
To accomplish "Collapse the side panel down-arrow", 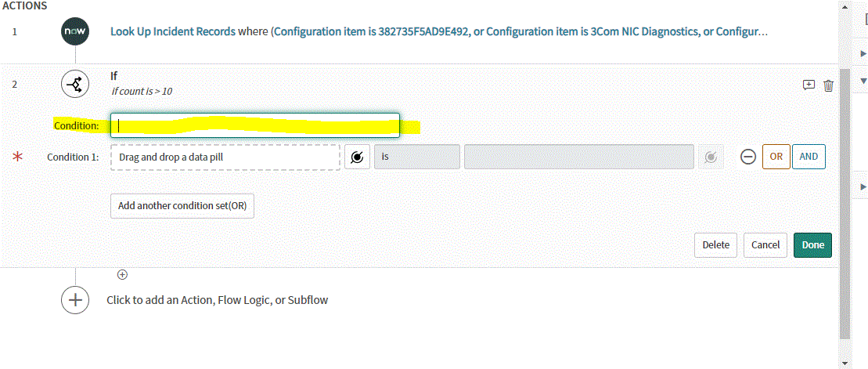I will [x=863, y=81].
